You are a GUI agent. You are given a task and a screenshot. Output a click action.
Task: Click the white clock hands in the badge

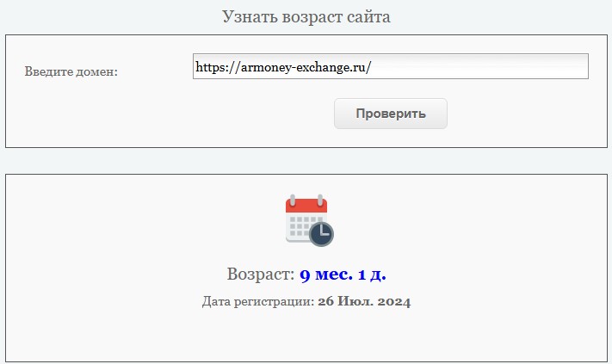pyautogui.click(x=323, y=231)
